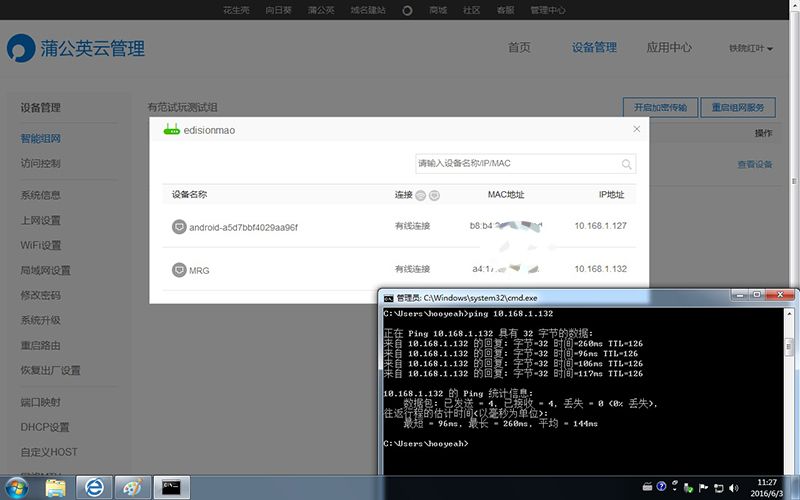Click the search magnifier icon in dialog
800x500 pixels.
[626, 164]
